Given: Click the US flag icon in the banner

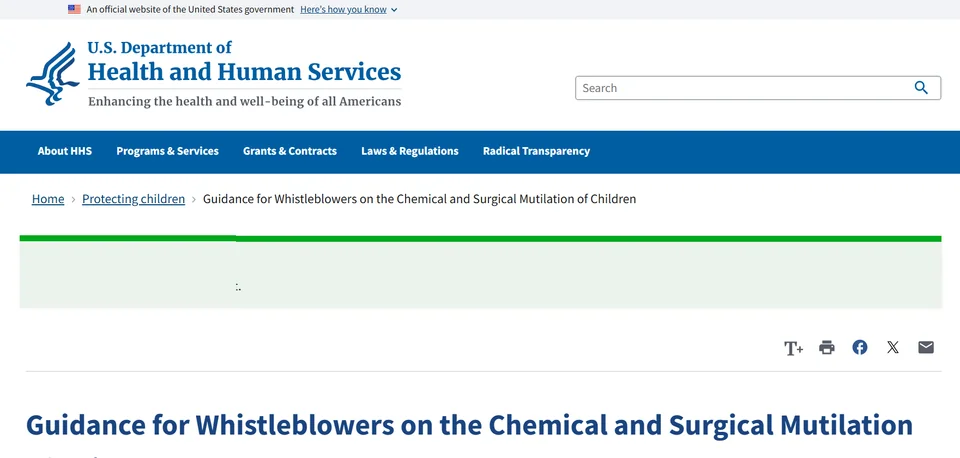Looking at the screenshot, I should point(74,9).
